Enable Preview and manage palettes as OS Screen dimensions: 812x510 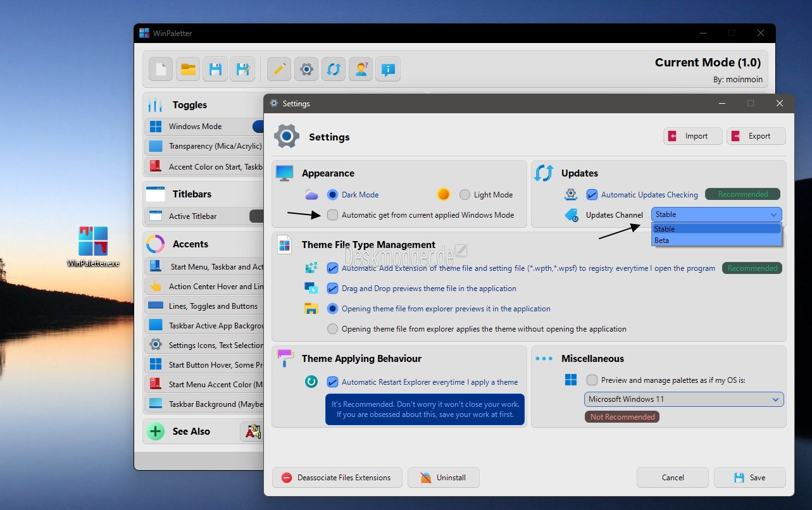592,380
